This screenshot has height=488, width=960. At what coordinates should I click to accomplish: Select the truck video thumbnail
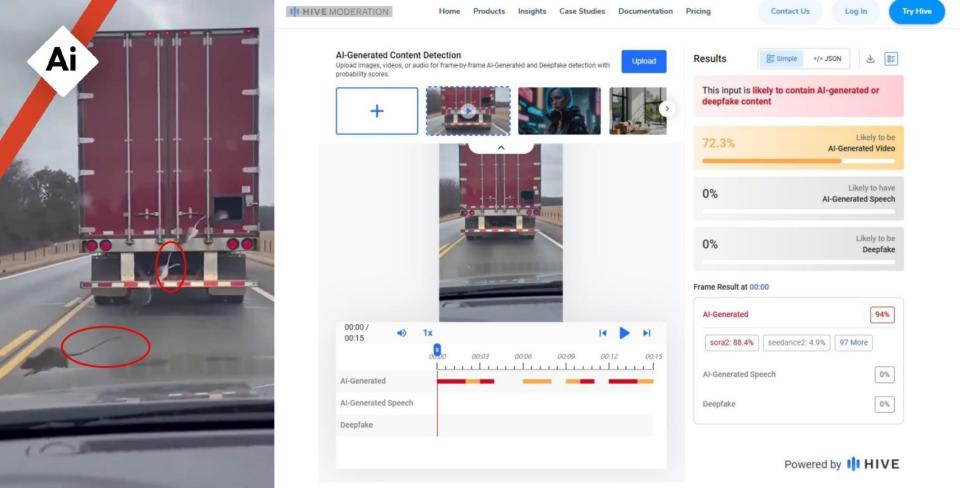pos(468,111)
